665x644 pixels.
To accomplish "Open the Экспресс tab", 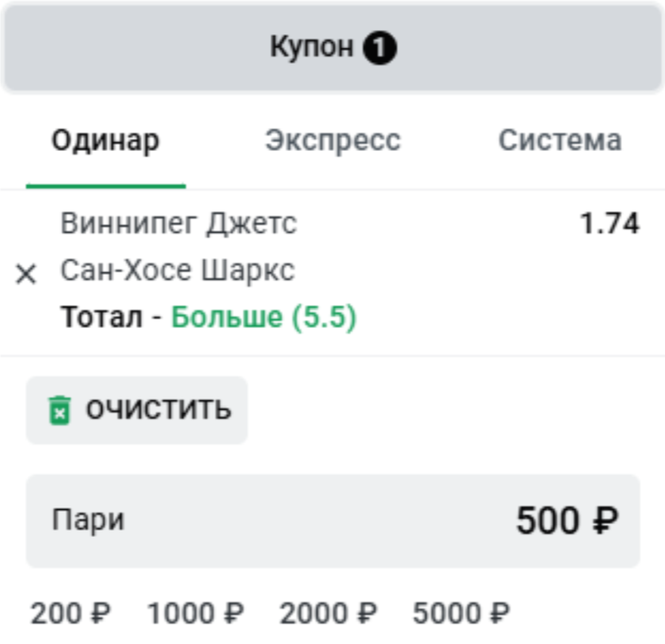I will (333, 141).
